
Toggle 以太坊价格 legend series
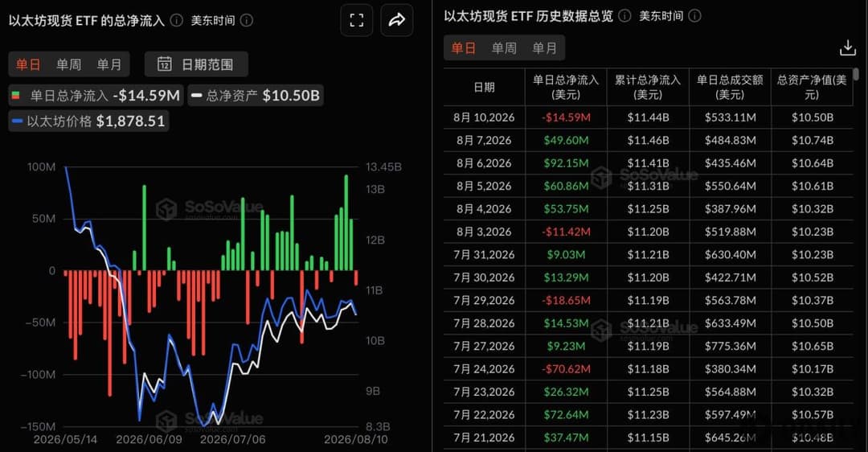tap(88, 121)
